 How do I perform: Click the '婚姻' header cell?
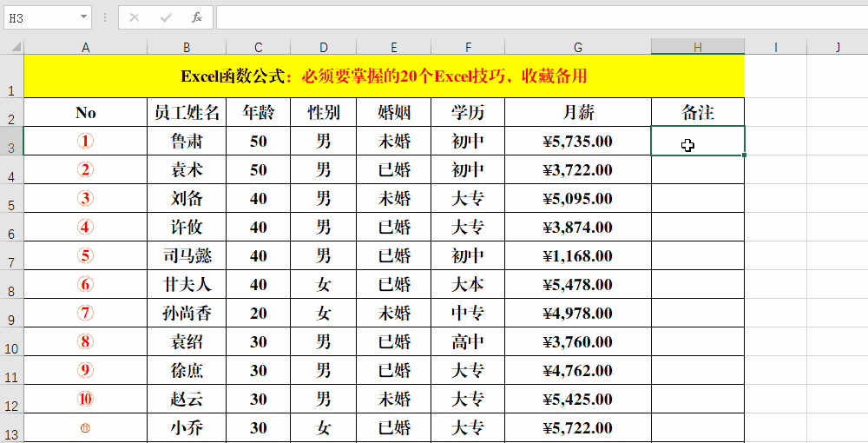point(393,112)
